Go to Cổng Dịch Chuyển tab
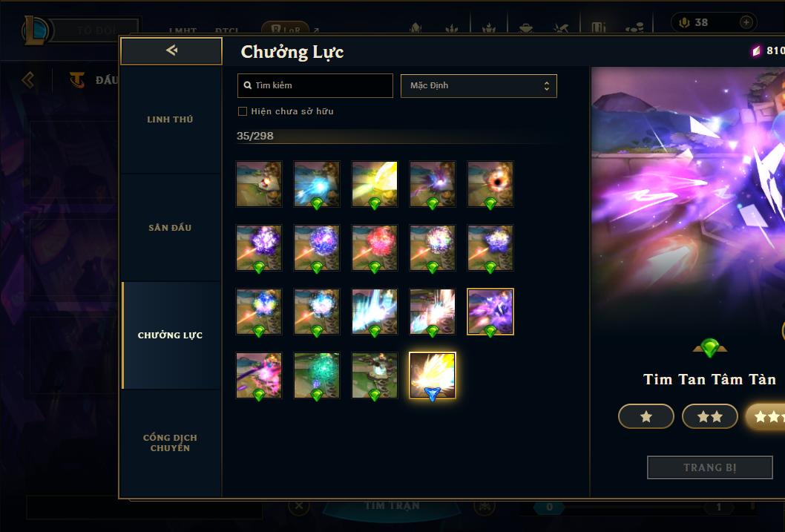The height and width of the screenshot is (532, 785). tap(170, 443)
